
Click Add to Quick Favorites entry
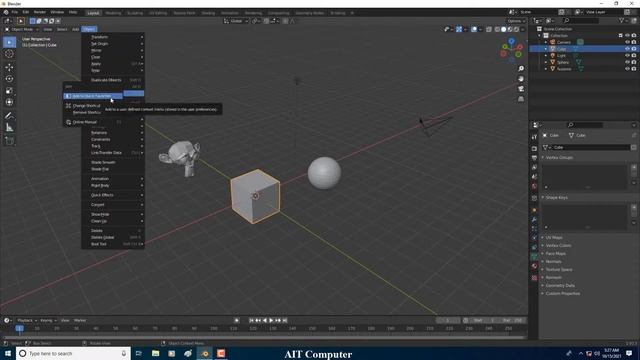(93, 96)
